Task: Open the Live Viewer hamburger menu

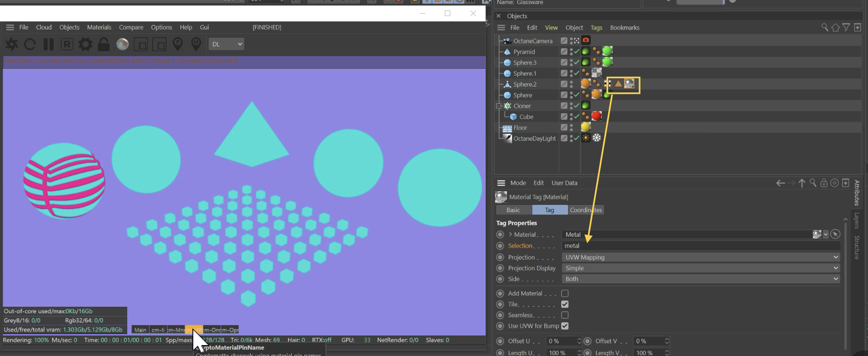Action: click(10, 27)
